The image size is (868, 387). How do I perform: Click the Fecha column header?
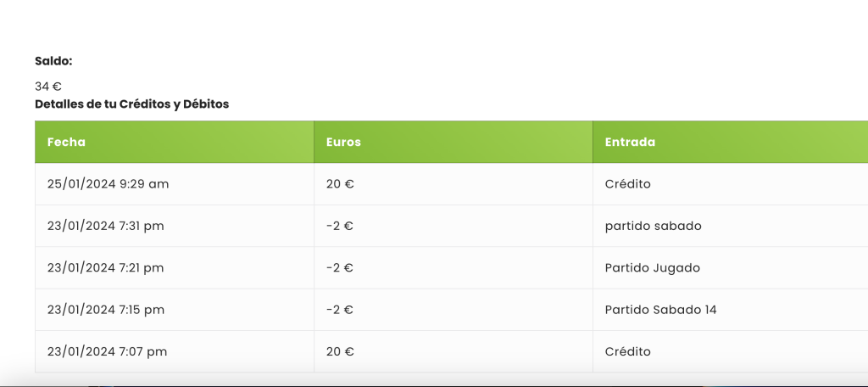(67, 142)
